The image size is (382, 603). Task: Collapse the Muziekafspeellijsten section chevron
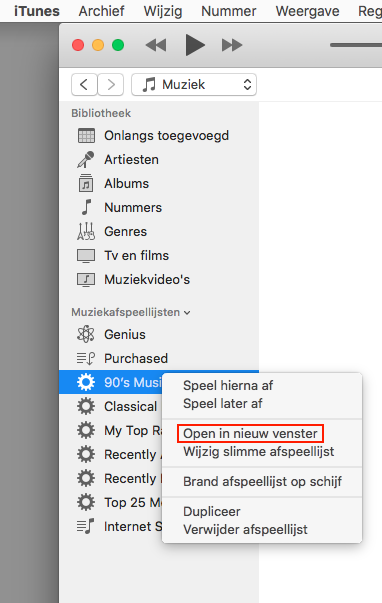click(x=187, y=313)
